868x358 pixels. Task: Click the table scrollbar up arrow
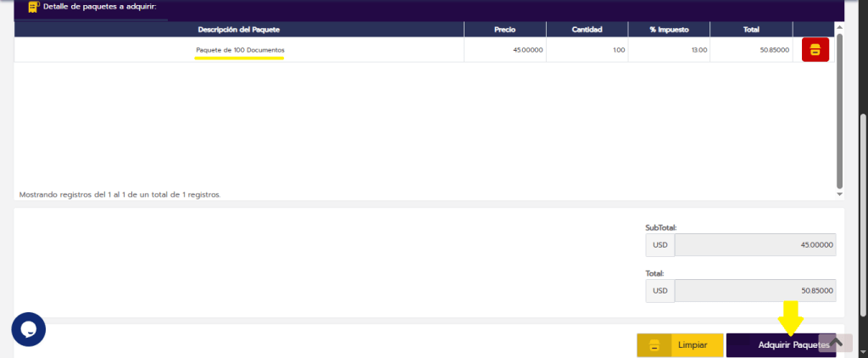pos(839,27)
